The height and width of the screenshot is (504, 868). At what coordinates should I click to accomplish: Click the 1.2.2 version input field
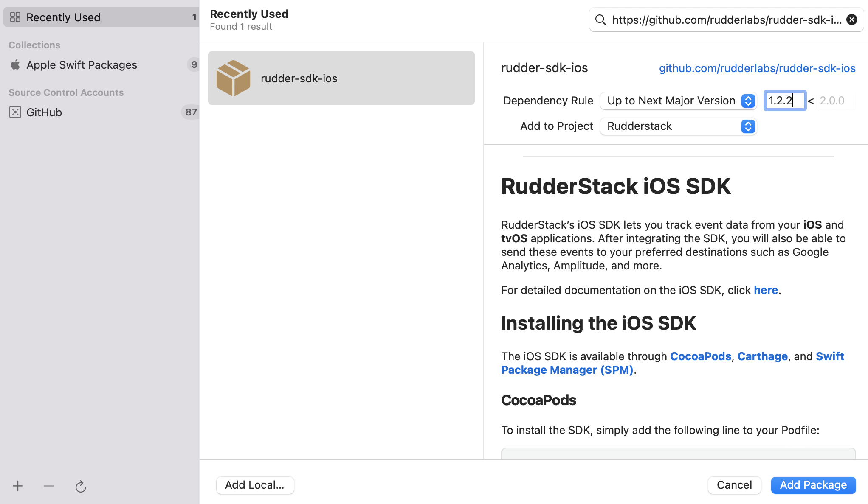[x=784, y=101]
